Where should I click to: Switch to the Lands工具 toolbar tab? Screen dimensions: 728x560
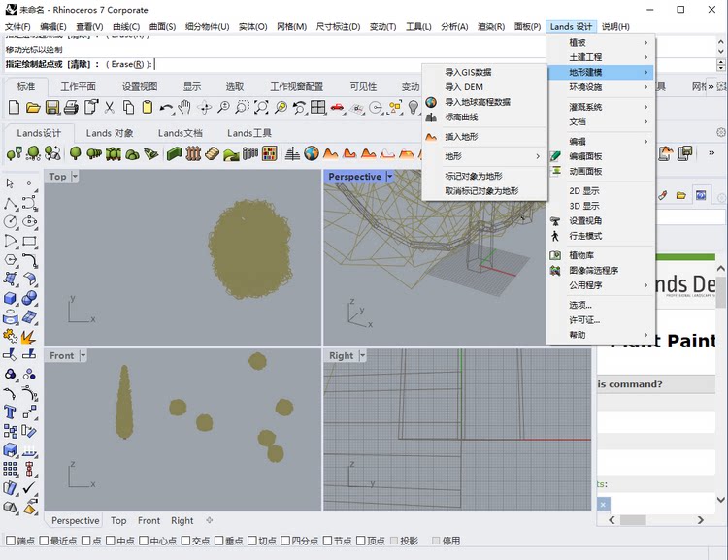click(x=249, y=133)
